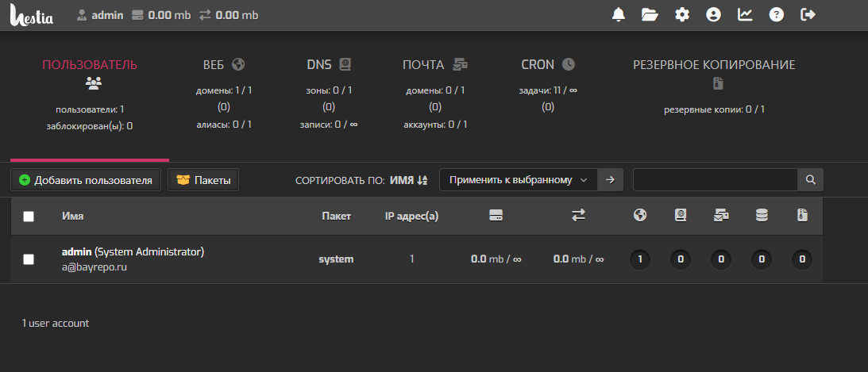Screen dimensions: 868x372
Task: Open server settings gear icon
Action: pos(681,14)
